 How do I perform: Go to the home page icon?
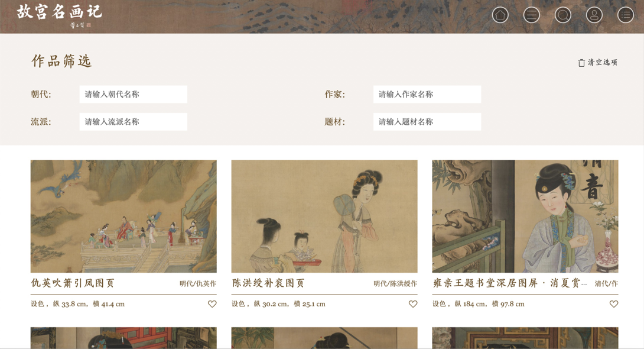point(500,15)
